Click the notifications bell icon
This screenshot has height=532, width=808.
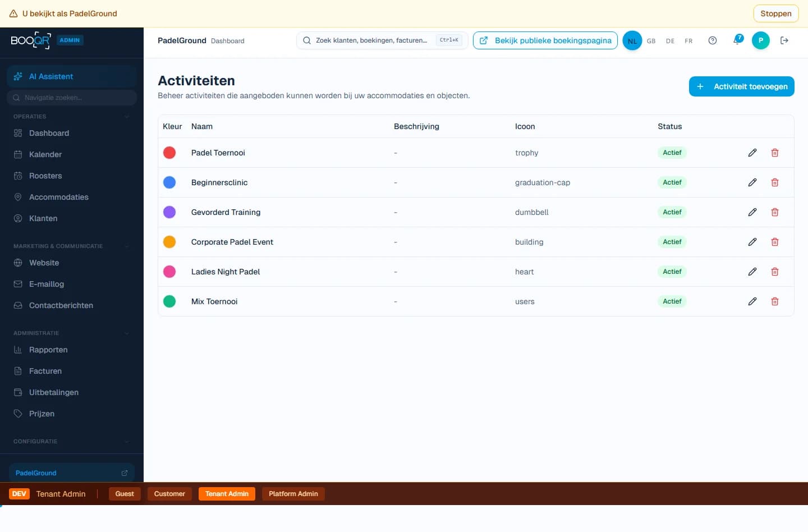click(x=737, y=40)
